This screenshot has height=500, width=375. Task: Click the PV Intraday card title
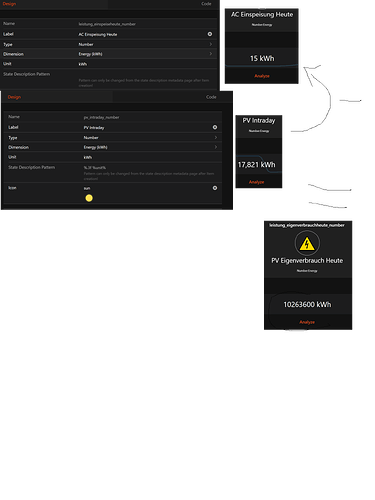(259, 120)
